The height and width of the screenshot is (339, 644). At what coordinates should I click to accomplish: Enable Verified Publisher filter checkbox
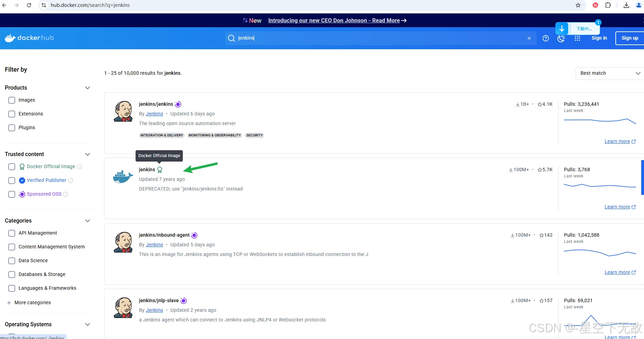(12, 181)
